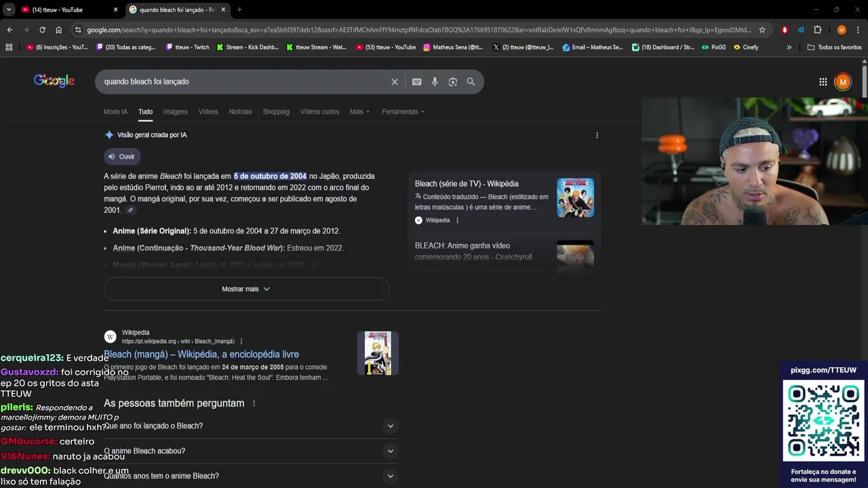Select the Vídeos search tab
The image size is (868, 488).
click(208, 112)
